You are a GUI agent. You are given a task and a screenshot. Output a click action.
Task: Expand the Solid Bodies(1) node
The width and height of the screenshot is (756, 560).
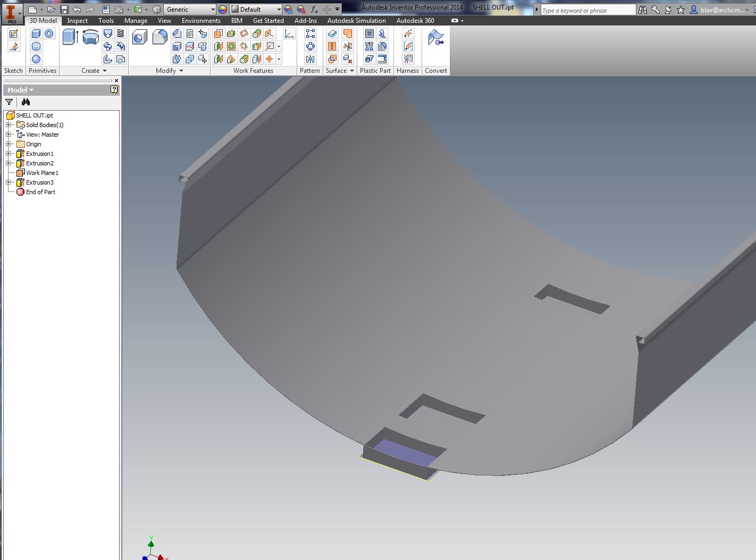coord(8,125)
